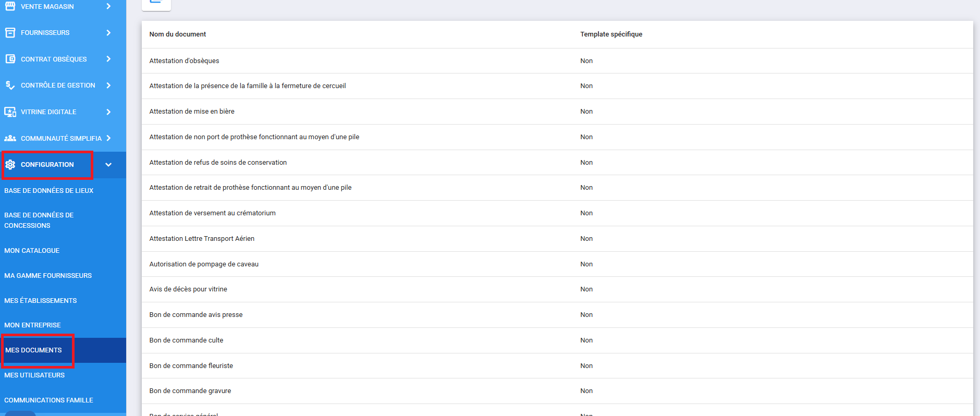Expand the Contrôle de Gestion chevron
980x416 pixels.
108,85
